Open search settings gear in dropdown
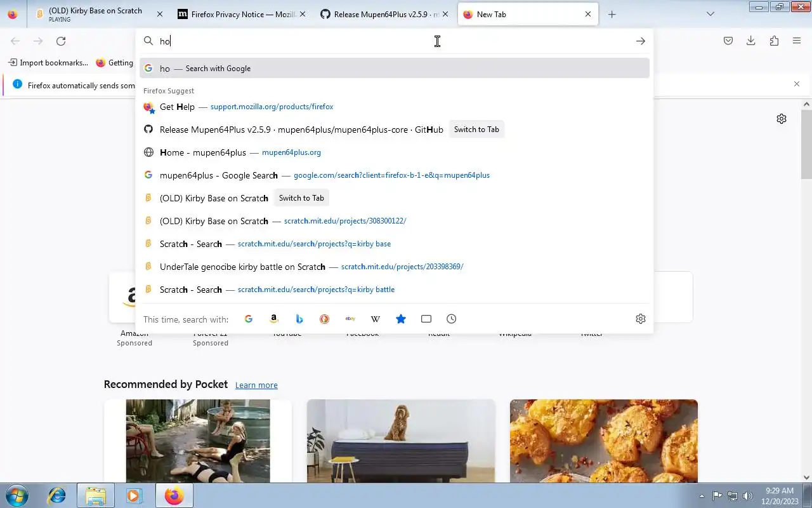 coord(641,319)
